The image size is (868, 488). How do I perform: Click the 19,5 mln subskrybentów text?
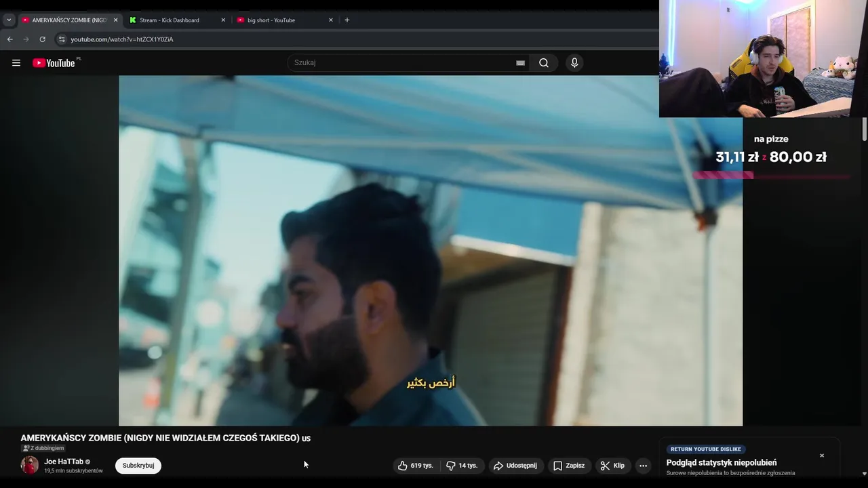(x=73, y=470)
